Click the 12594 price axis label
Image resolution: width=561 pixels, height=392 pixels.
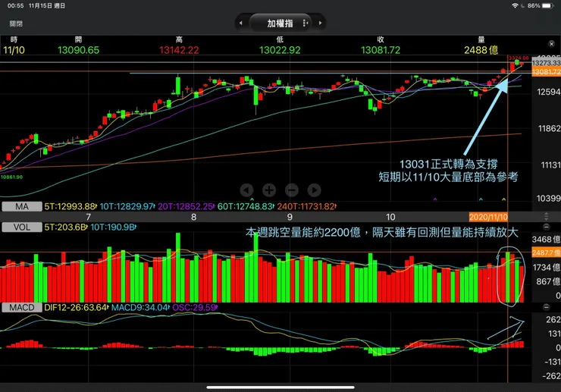pyautogui.click(x=548, y=92)
